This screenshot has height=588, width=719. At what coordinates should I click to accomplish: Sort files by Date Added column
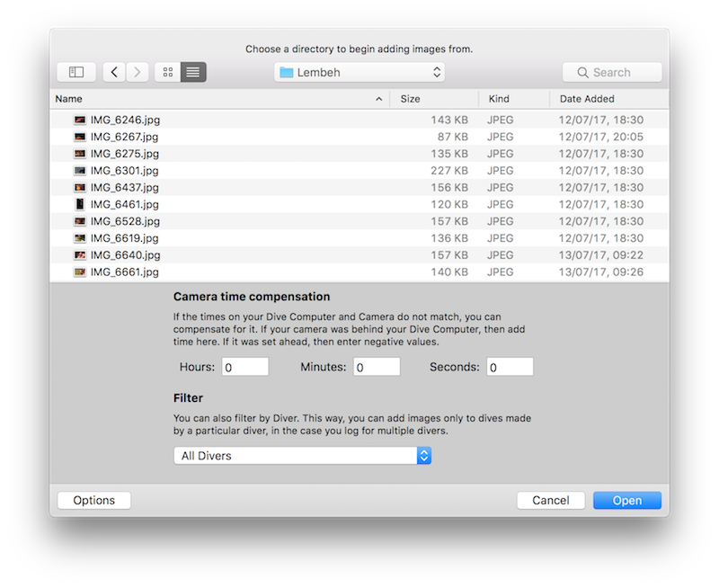coord(587,99)
